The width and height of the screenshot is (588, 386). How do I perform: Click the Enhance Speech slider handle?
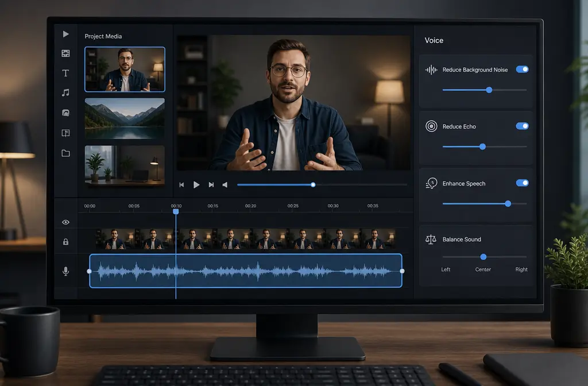pyautogui.click(x=508, y=204)
